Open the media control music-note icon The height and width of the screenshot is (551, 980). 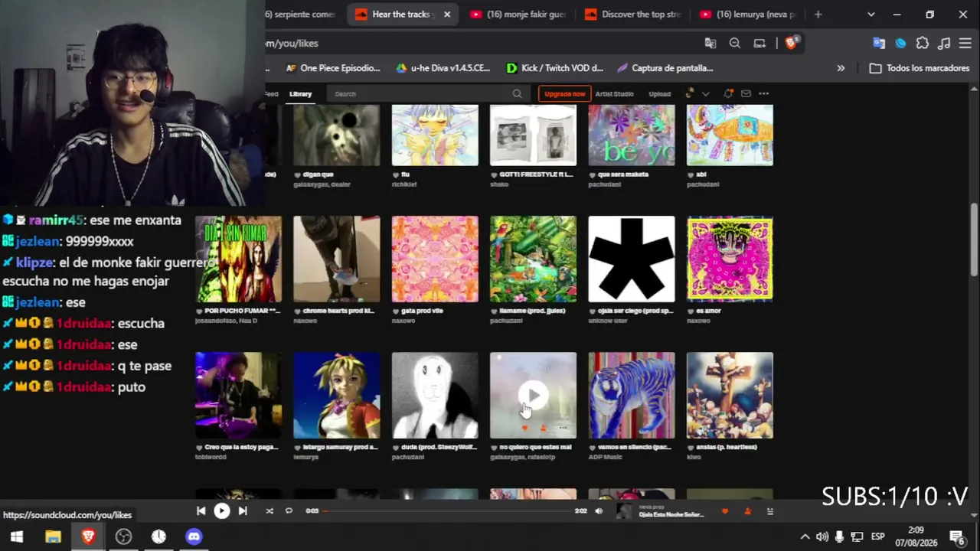tap(944, 44)
